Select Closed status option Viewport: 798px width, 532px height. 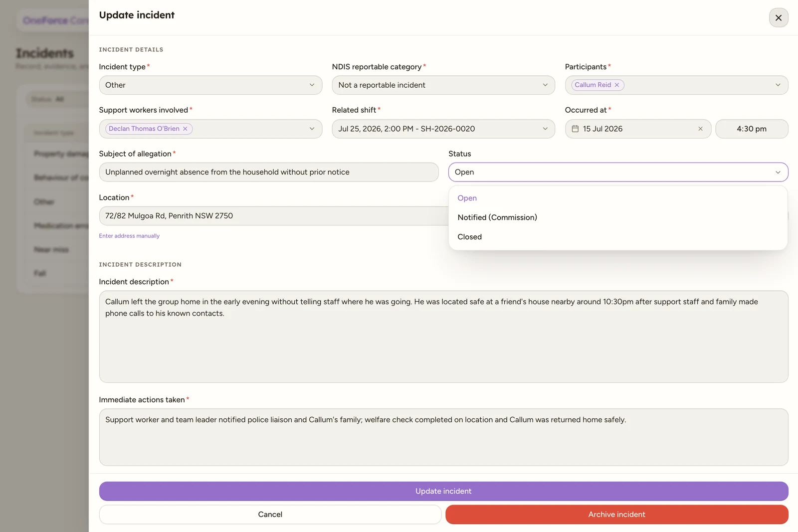tap(618, 237)
